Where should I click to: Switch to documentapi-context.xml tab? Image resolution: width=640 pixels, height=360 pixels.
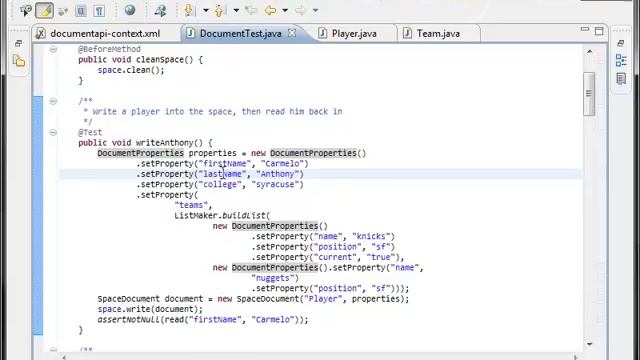click(x=105, y=33)
